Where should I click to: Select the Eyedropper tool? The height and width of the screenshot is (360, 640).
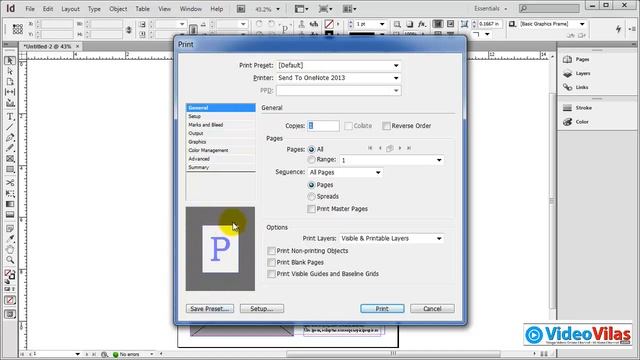click(x=10, y=239)
